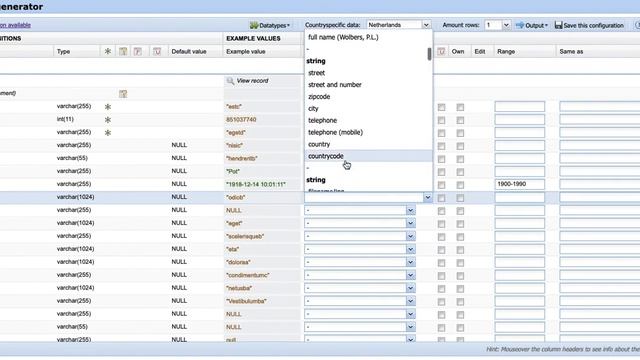Click the underlined 'available' link at top left
This screenshot has height=360, width=640.
coord(18,25)
